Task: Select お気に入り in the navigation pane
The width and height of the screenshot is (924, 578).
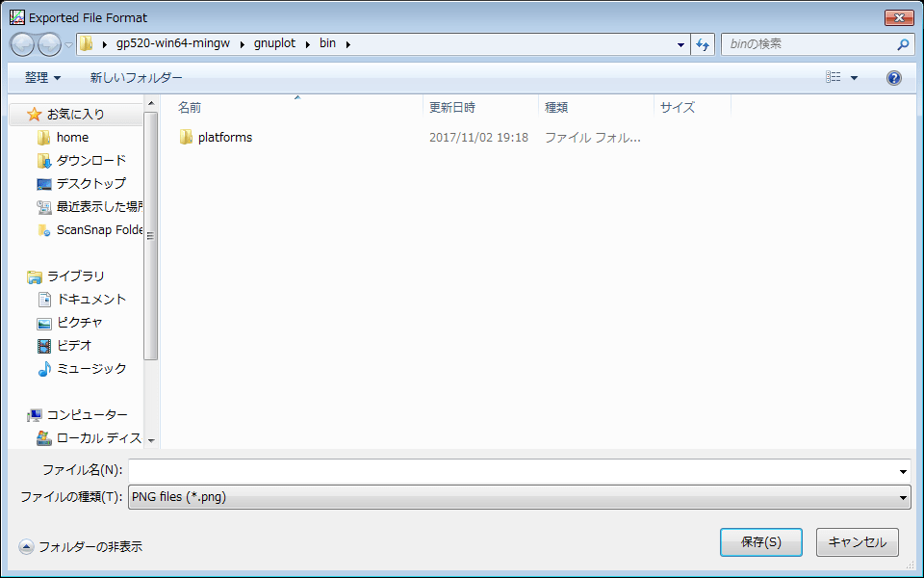Action: (75, 114)
